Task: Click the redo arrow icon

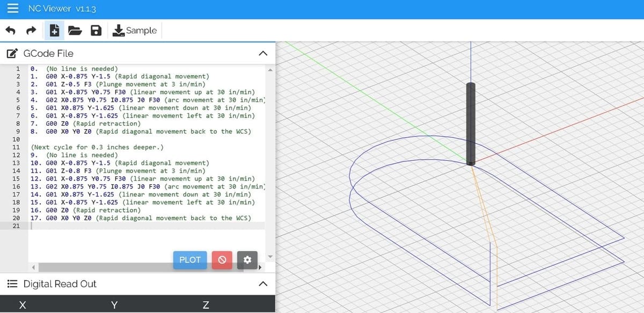Action: click(31, 31)
